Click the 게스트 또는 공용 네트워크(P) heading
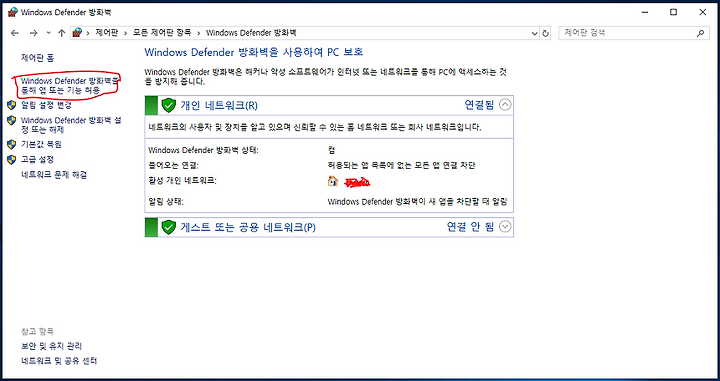Screen dimensions: 720x381 pyautogui.click(x=248, y=227)
